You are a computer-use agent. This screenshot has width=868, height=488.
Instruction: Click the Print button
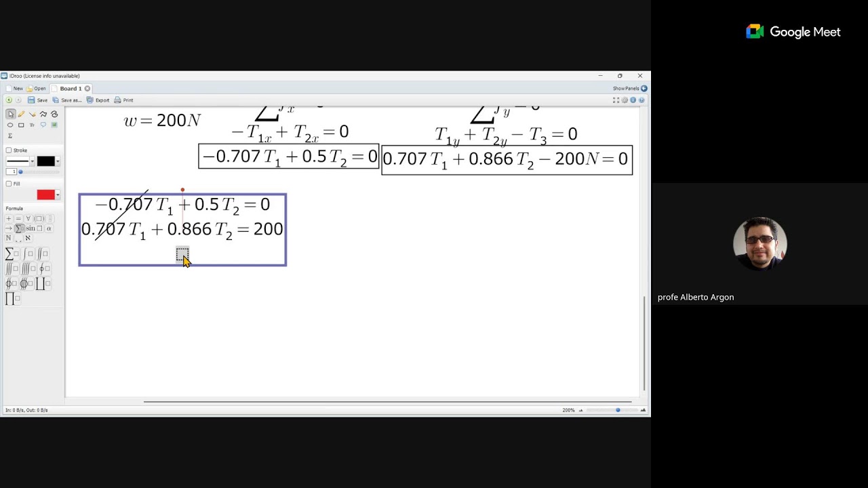click(x=123, y=100)
